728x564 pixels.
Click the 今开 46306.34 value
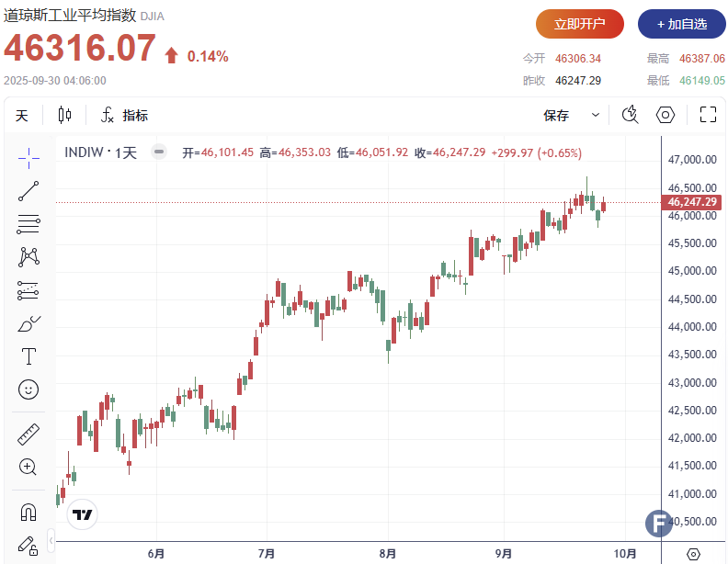[x=578, y=59]
